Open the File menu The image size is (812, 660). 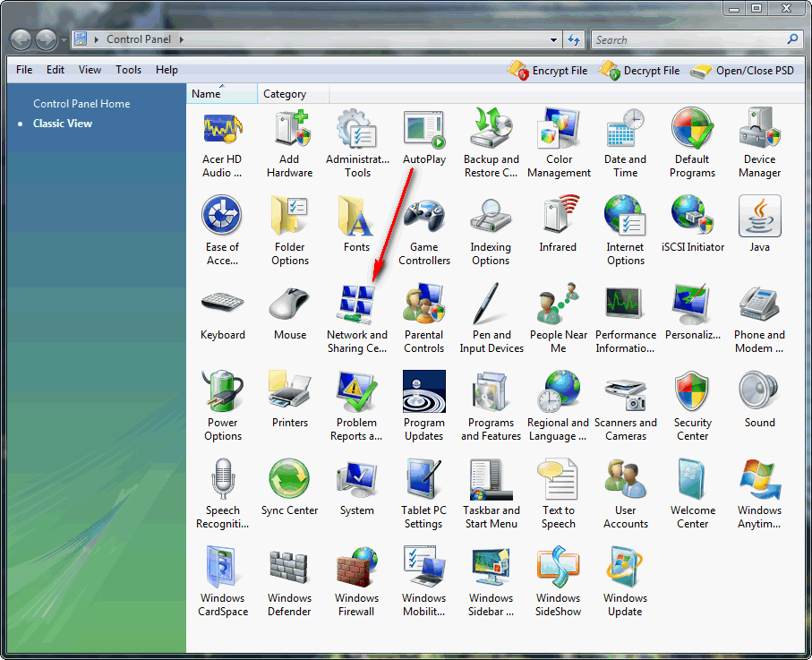24,70
